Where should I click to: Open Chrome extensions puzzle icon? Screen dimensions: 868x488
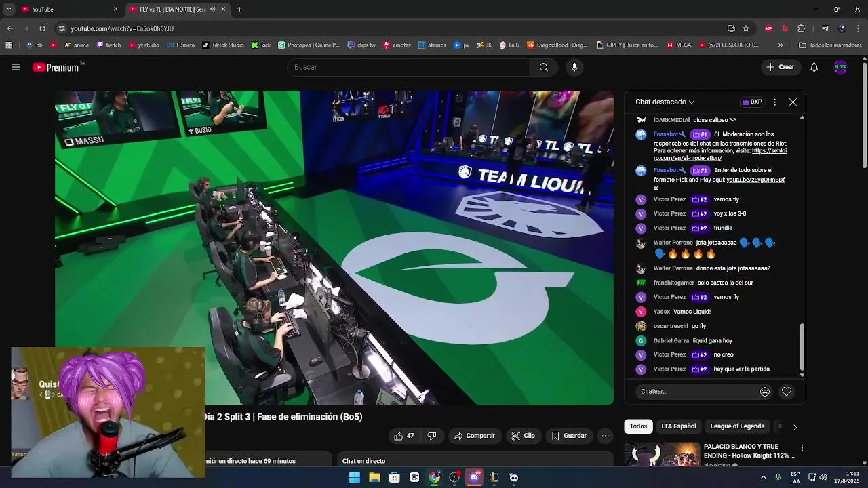pyautogui.click(x=801, y=28)
